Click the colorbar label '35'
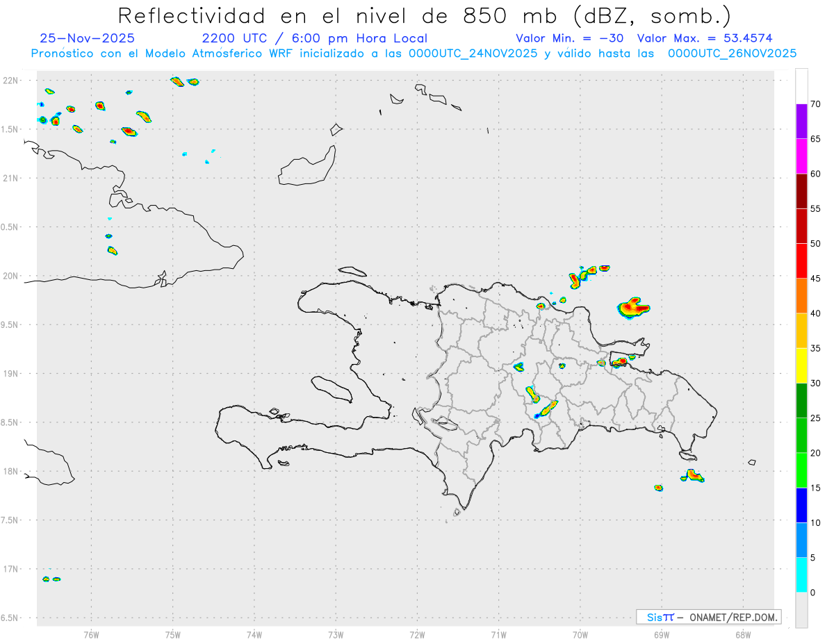Viewport: 834px width, 644px height. coord(815,348)
